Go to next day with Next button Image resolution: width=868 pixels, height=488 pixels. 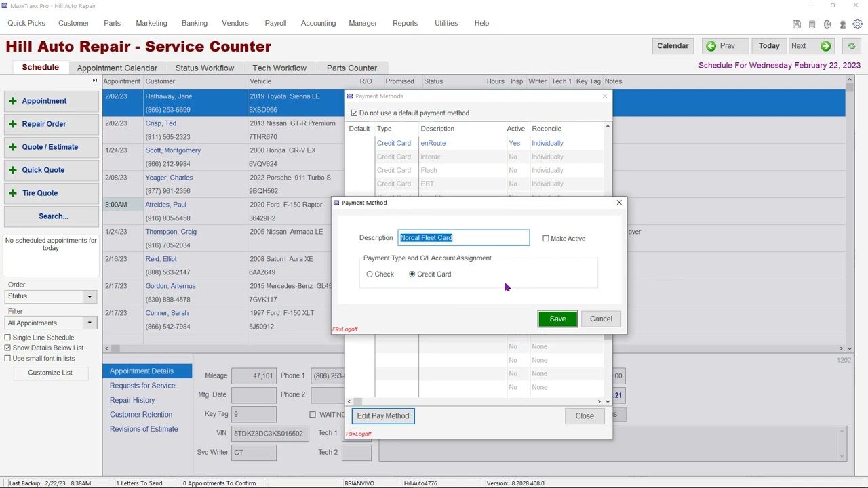811,46
